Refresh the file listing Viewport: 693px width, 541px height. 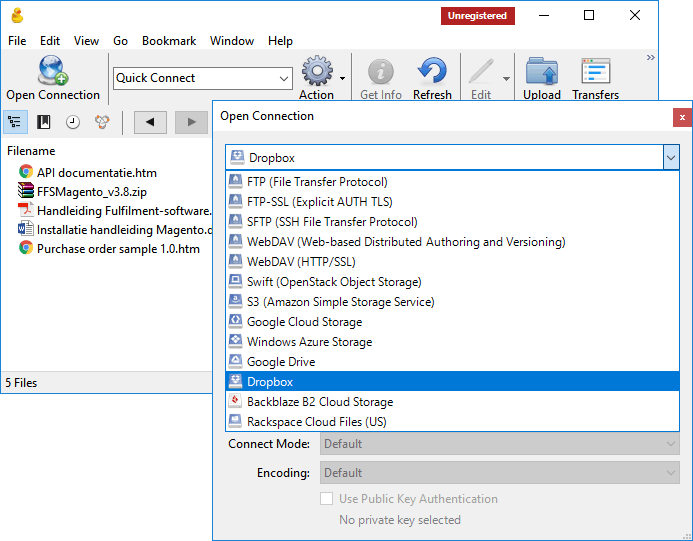[432, 71]
